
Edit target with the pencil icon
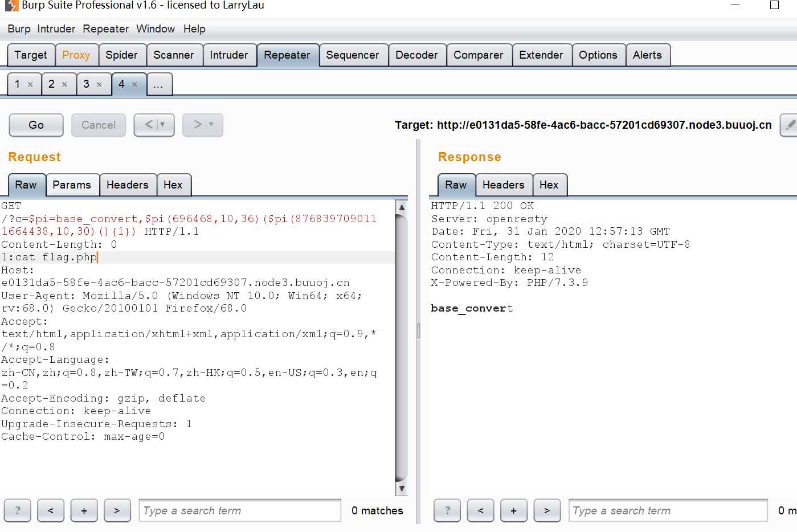tap(790, 125)
